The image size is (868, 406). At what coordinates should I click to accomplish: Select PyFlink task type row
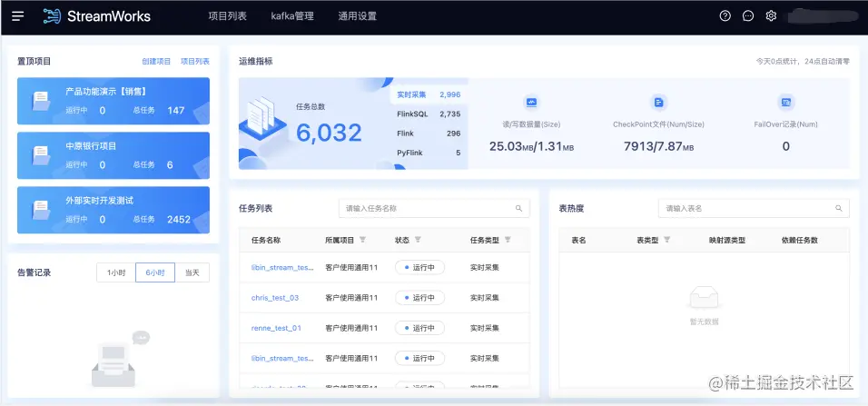(429, 153)
